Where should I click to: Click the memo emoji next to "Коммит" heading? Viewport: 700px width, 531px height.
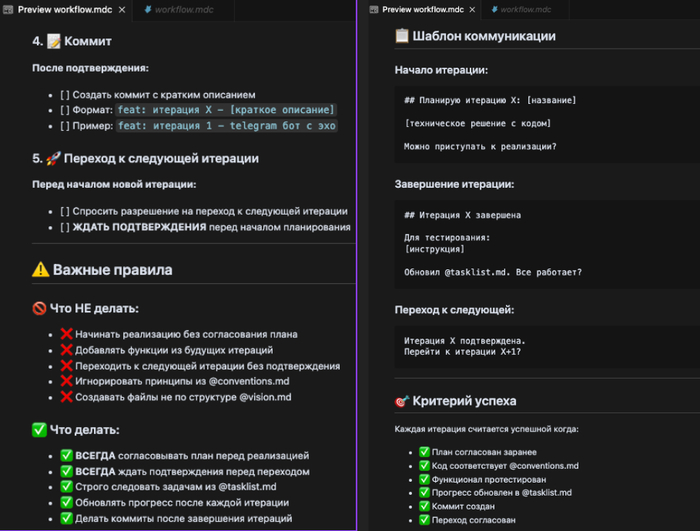point(54,42)
